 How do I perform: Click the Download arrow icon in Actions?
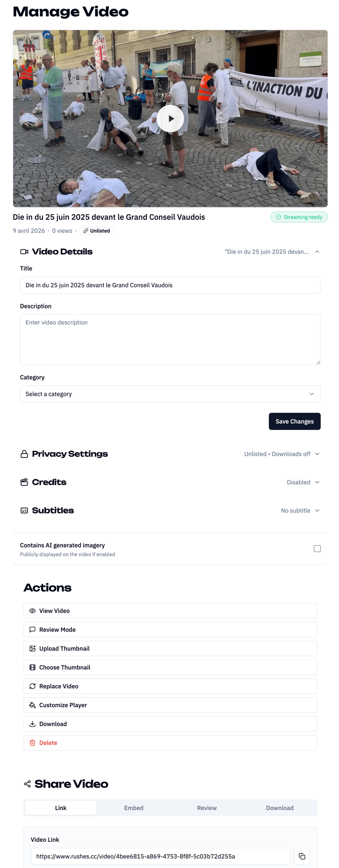pos(33,724)
